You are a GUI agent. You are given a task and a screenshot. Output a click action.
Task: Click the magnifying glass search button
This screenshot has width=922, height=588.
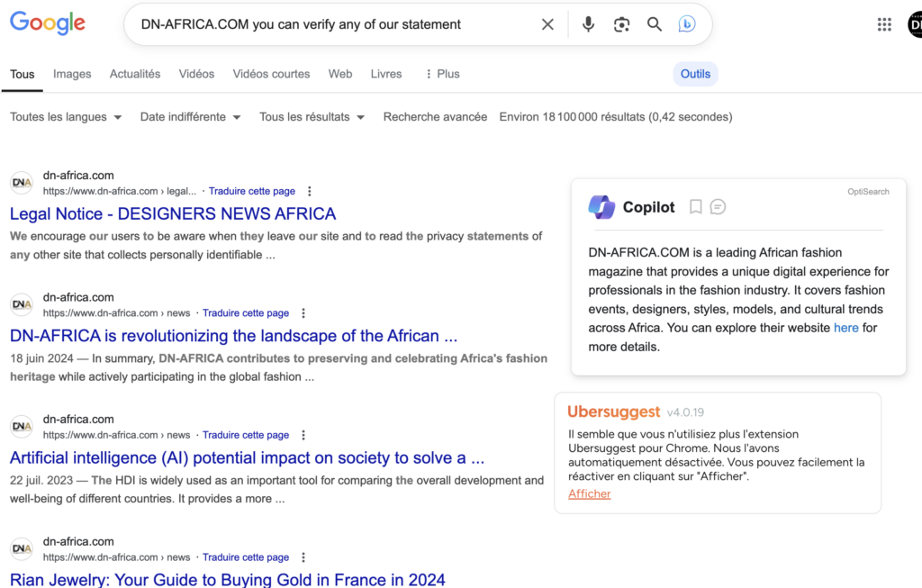655,24
